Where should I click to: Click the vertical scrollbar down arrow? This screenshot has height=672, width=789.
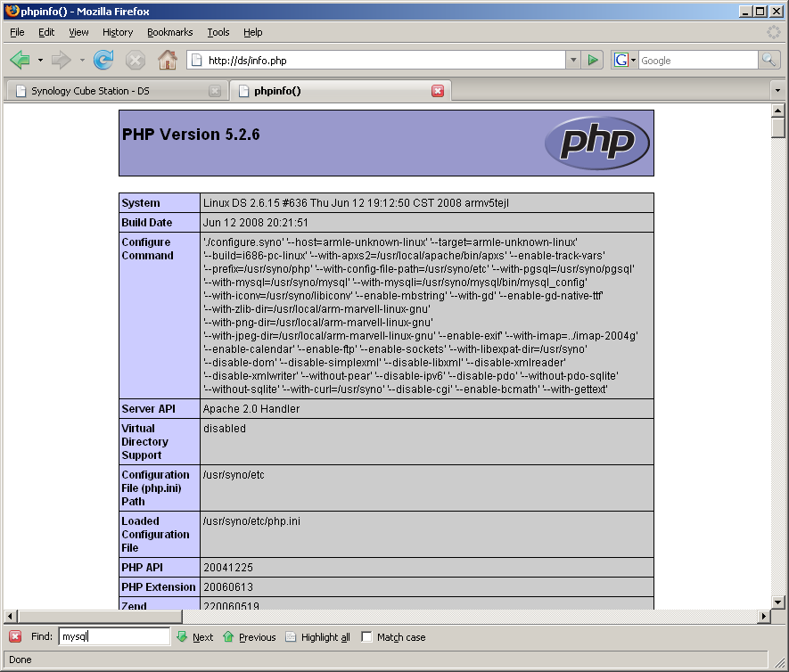tap(777, 602)
